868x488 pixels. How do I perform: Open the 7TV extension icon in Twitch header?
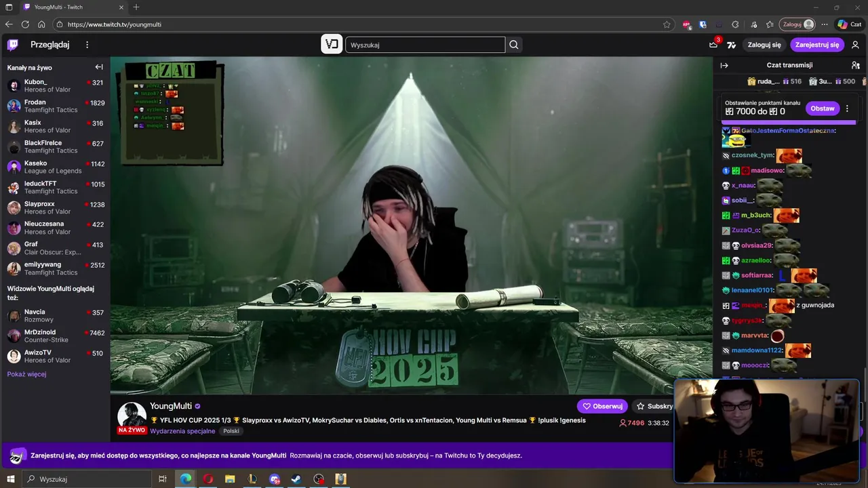[x=731, y=45]
